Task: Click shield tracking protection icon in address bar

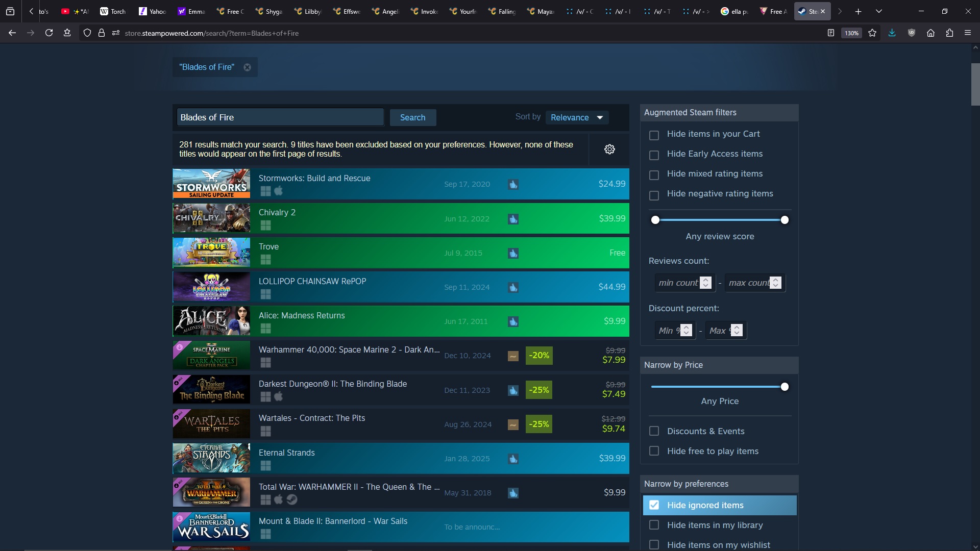Action: tap(87, 33)
